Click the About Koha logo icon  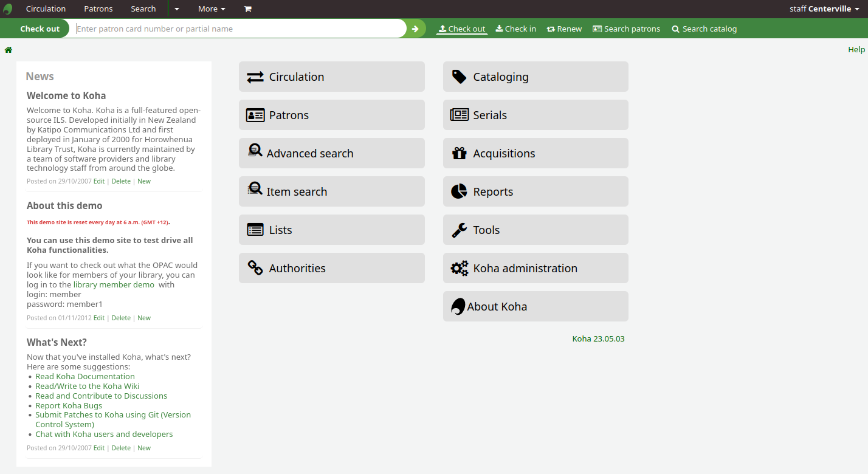(458, 306)
